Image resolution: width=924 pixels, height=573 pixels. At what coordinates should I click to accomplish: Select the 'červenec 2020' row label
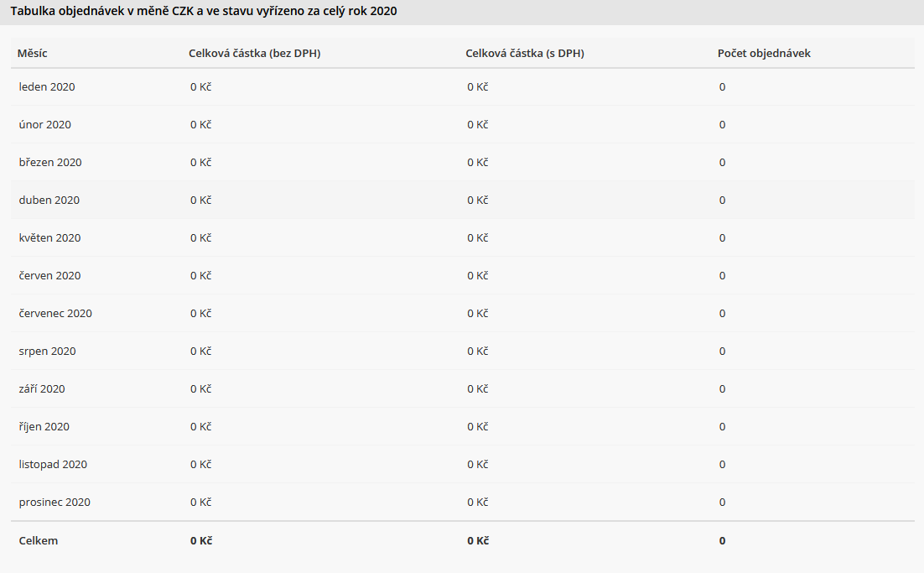click(x=55, y=313)
